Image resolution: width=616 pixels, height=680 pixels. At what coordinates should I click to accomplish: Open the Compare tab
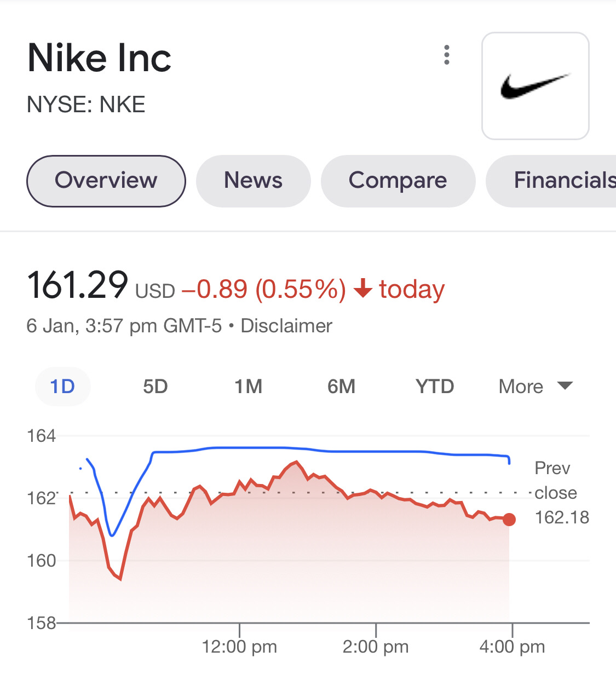click(x=398, y=181)
